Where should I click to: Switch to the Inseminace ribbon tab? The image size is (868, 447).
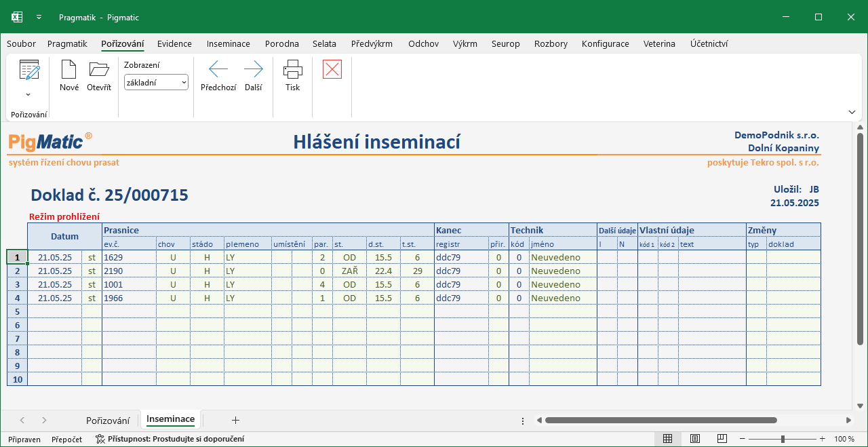coord(229,43)
